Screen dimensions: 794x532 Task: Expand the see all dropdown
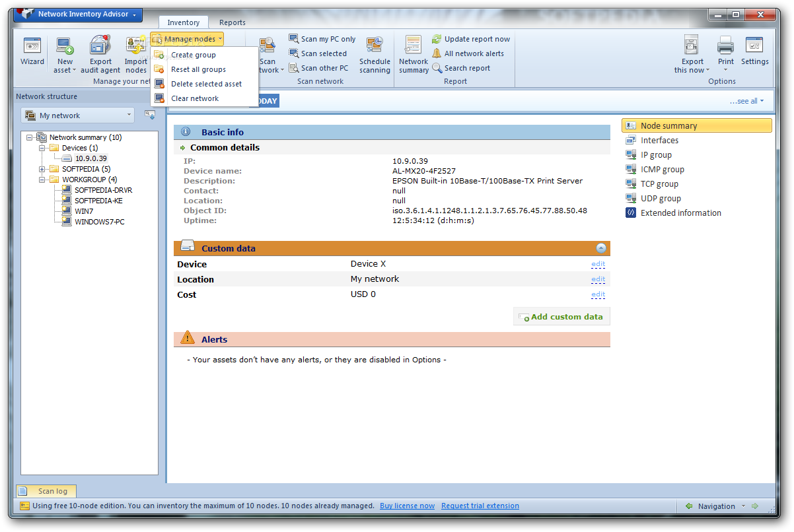746,101
